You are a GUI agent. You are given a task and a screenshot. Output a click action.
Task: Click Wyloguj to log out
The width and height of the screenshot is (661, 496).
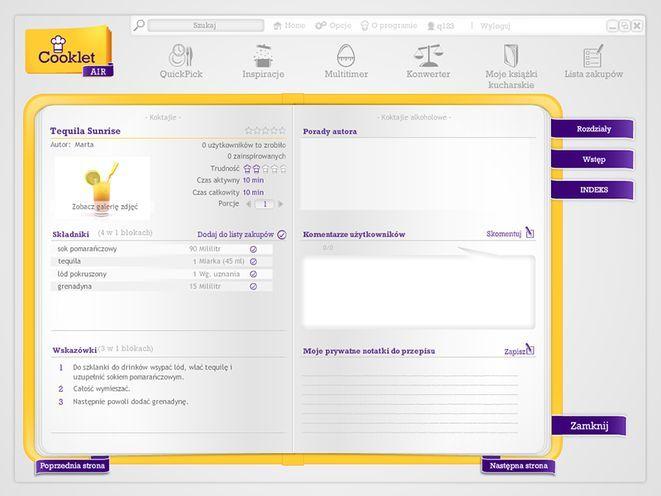coord(495,26)
